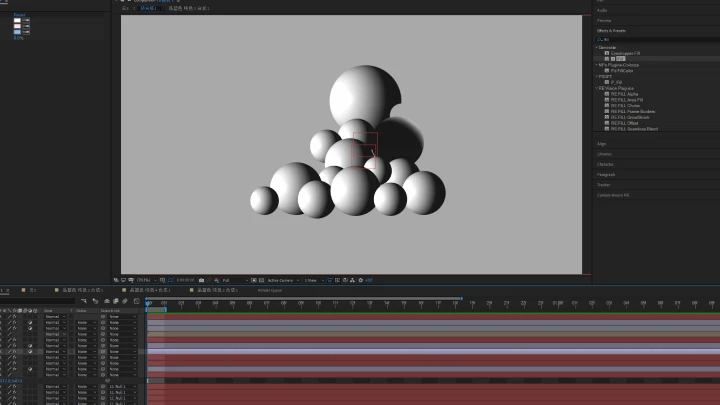The width and height of the screenshot is (720, 405).
Task: Toggle the quality switch on the highlighted layer
Action: click(x=9, y=352)
